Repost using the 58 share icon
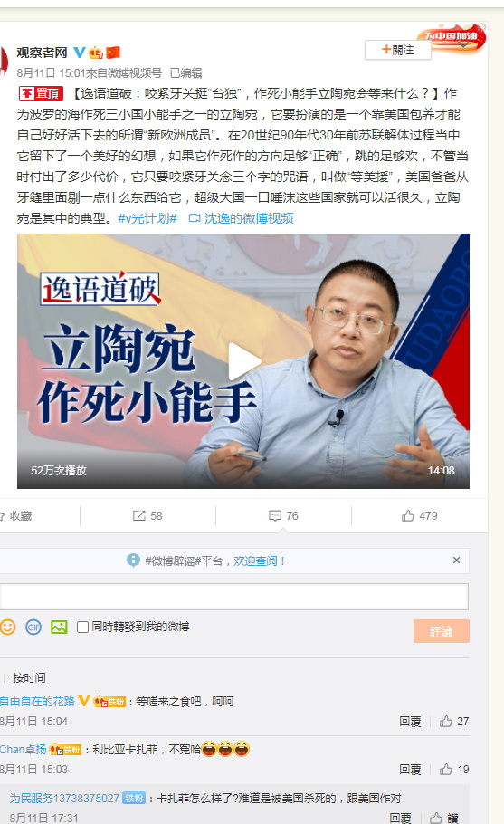This screenshot has height=824, width=504. (x=147, y=516)
